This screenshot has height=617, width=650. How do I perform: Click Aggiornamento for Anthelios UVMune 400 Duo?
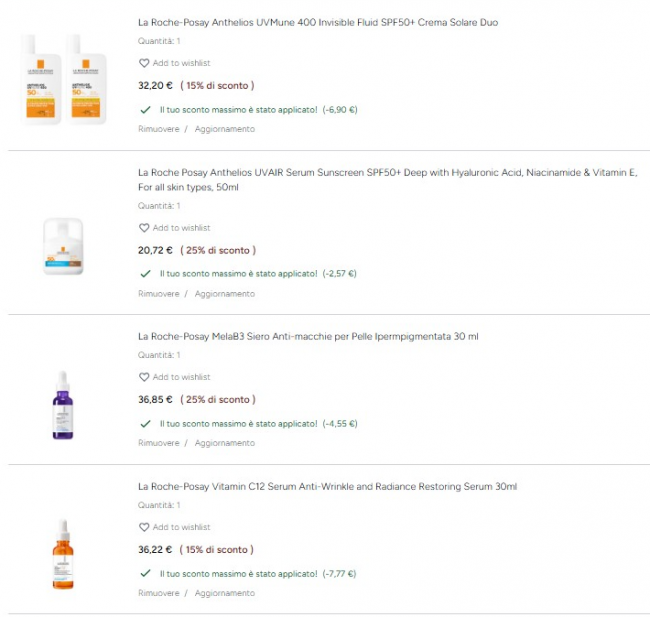(225, 129)
